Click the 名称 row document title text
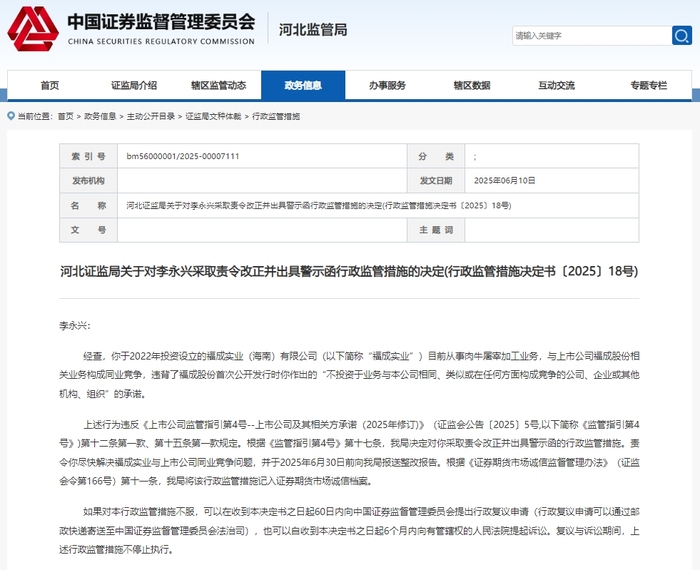The image size is (700, 570). click(x=319, y=205)
